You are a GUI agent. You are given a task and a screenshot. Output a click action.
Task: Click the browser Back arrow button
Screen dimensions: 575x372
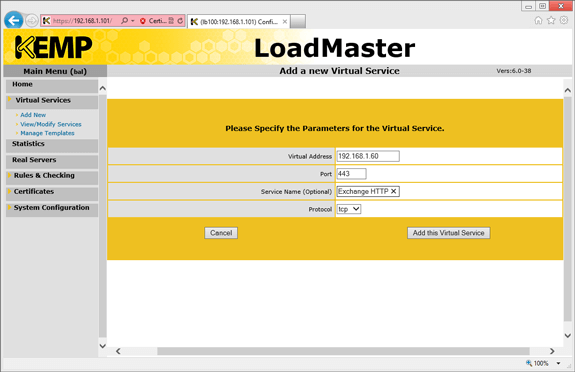coord(14,21)
